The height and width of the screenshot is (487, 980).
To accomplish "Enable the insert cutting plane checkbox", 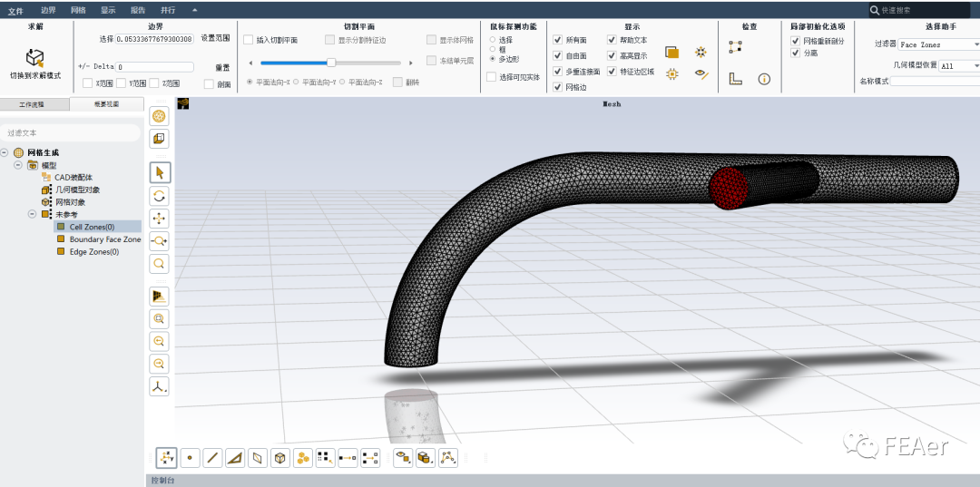I will (x=248, y=40).
